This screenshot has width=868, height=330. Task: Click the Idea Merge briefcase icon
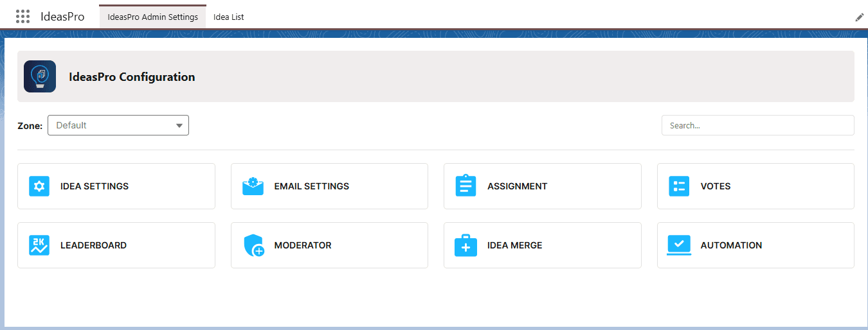[466, 245]
